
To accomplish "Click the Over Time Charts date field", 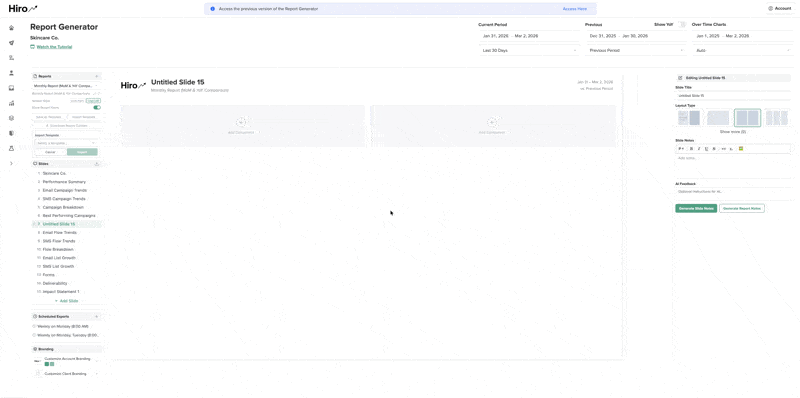I will pyautogui.click(x=742, y=36).
